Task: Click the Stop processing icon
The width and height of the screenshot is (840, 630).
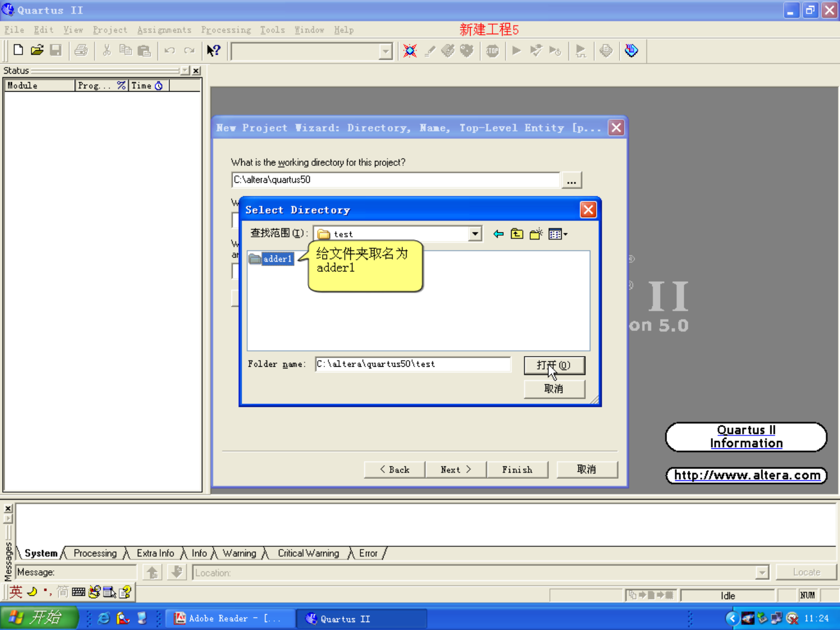Action: coord(492,51)
